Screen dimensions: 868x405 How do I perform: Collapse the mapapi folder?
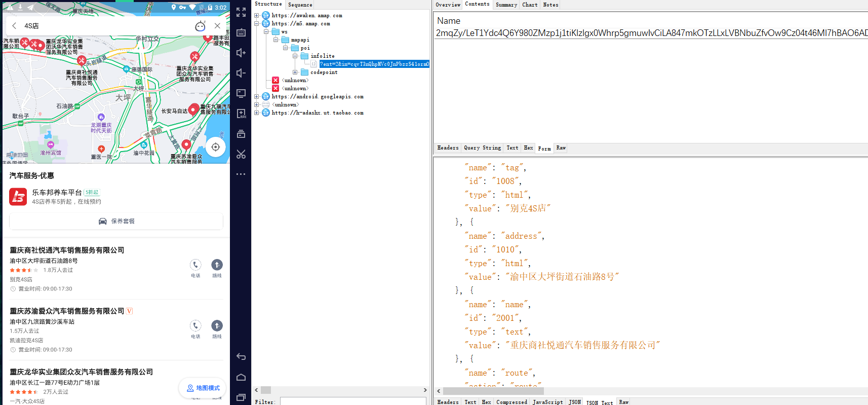tap(275, 40)
